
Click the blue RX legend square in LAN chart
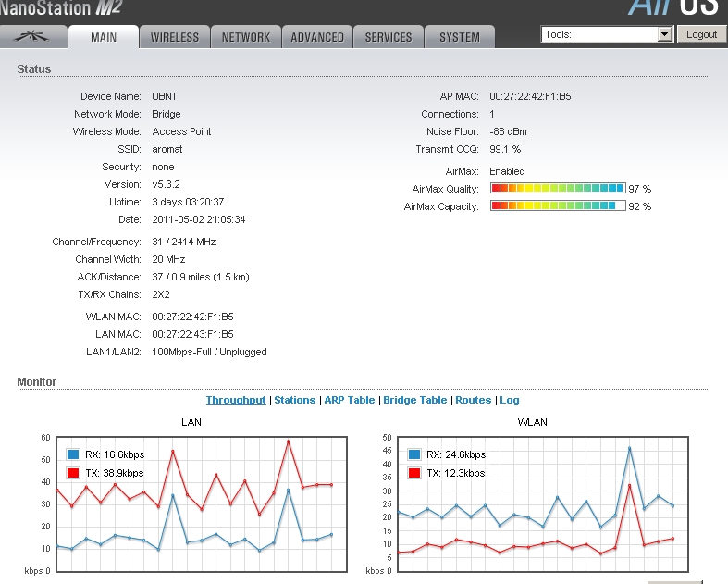(73, 454)
